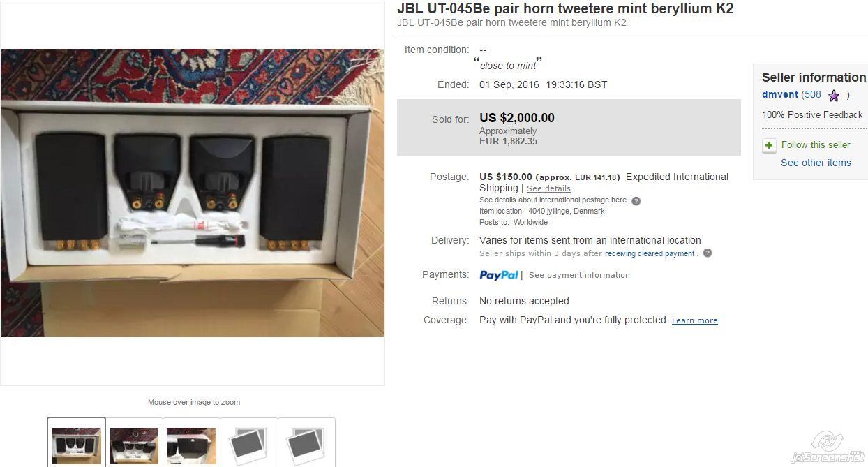This screenshot has width=868, height=467.
Task: Open postage See details link
Action: coord(548,188)
